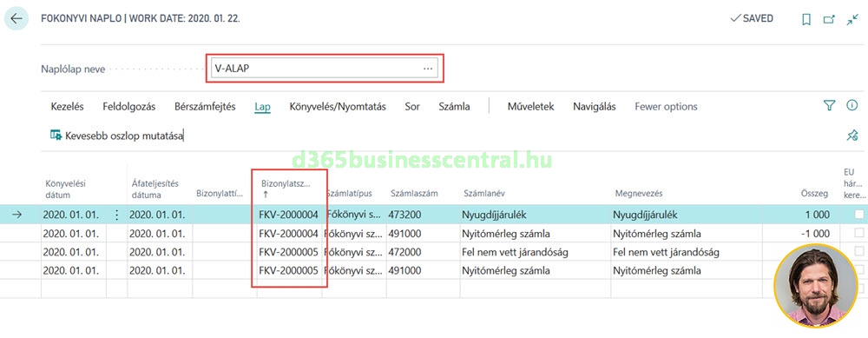
Task: Open the bookmark icon in header
Action: (x=806, y=19)
